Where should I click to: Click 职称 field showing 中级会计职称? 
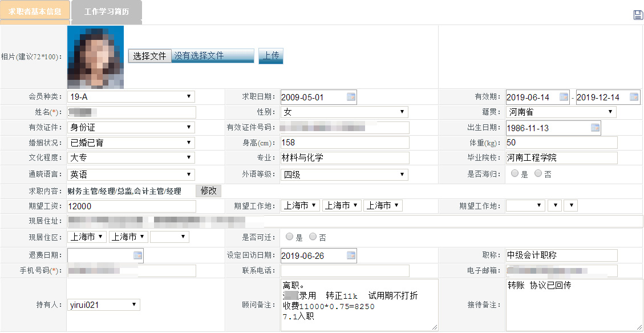coord(561,255)
